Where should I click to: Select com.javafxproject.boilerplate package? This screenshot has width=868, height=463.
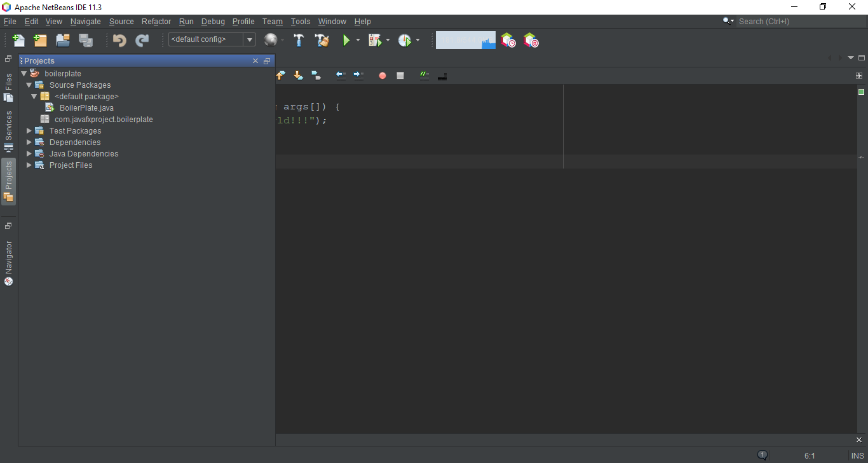point(104,119)
